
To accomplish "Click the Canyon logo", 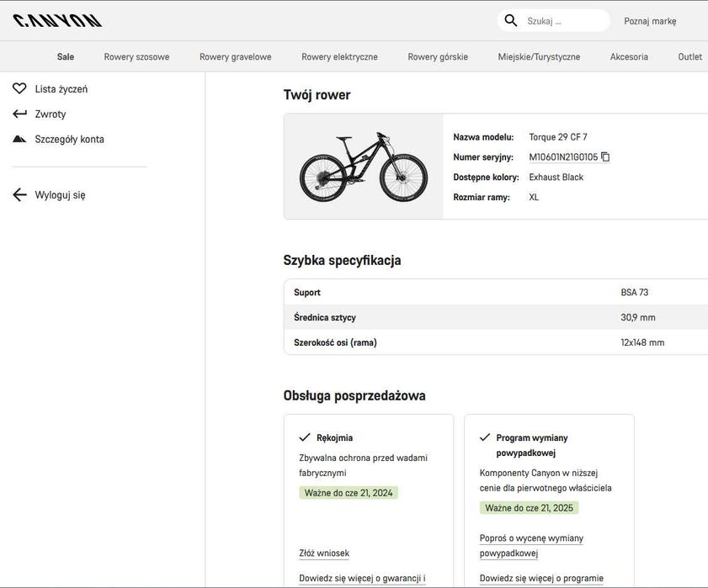I will click(57, 20).
